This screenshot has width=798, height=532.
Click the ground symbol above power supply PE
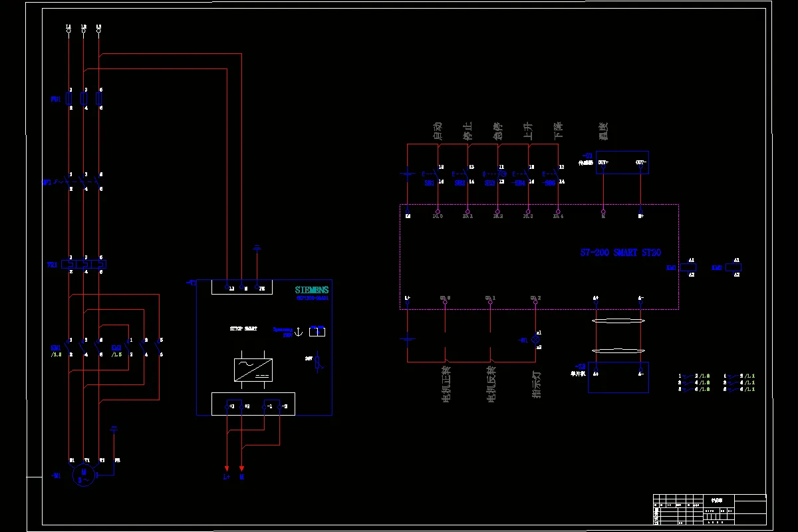tap(258, 247)
